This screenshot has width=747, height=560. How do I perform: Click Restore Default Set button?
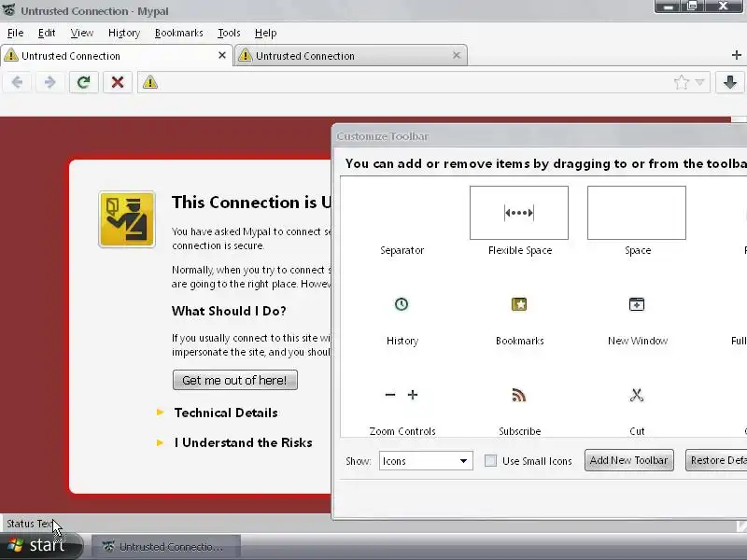(716, 460)
